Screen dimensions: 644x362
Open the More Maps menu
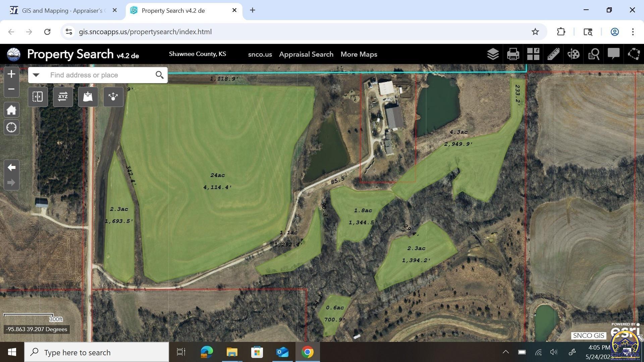[359, 54]
